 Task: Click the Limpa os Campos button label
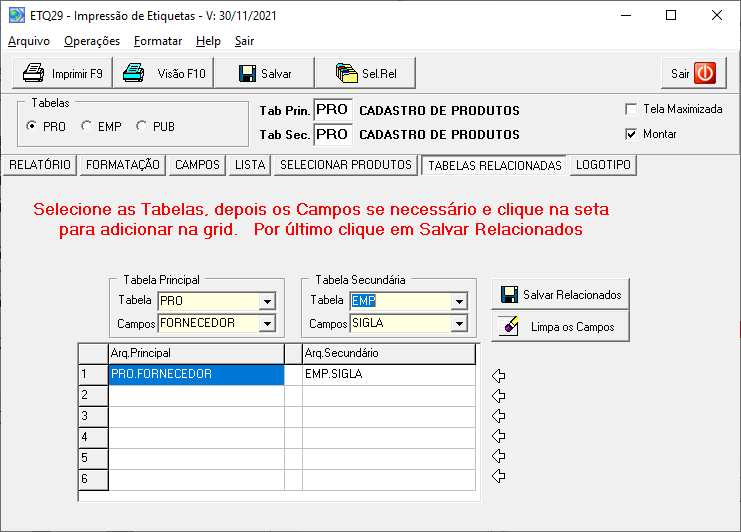click(x=572, y=327)
